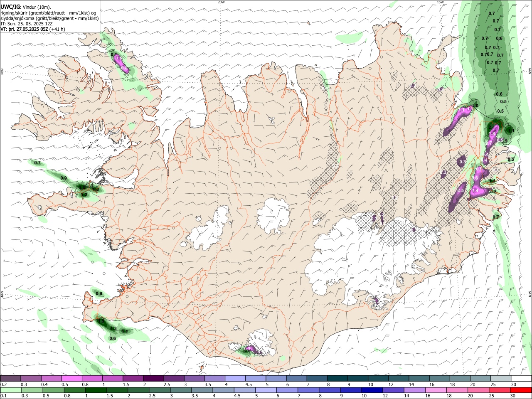
Task: Click the dark green swatch labeled 1 in bottom legend row
Action: tap(96, 390)
